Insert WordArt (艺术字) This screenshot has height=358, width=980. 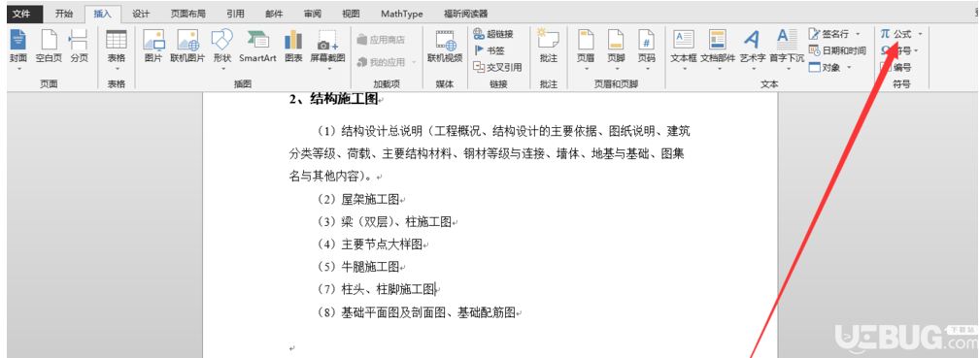[x=753, y=49]
